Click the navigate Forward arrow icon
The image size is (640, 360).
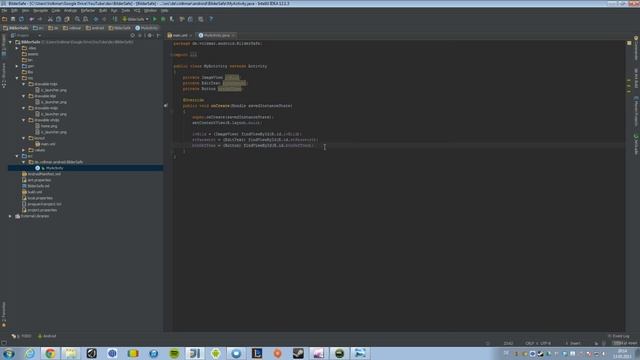coord(104,19)
